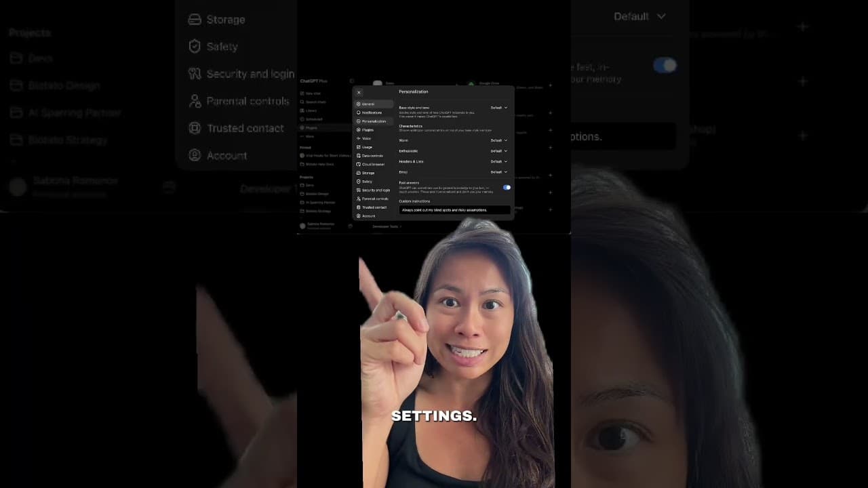
Task: Open Security and login in the sharp dialog
Action: (374, 190)
